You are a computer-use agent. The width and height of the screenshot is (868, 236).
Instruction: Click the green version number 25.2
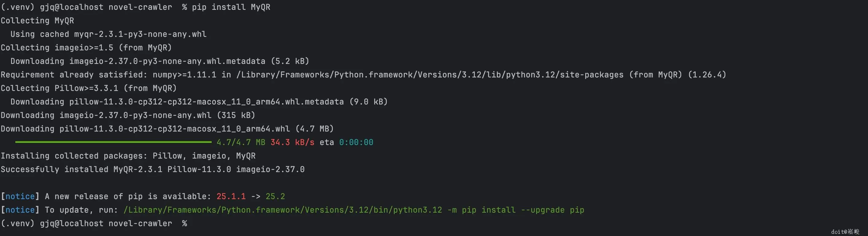pos(275,196)
